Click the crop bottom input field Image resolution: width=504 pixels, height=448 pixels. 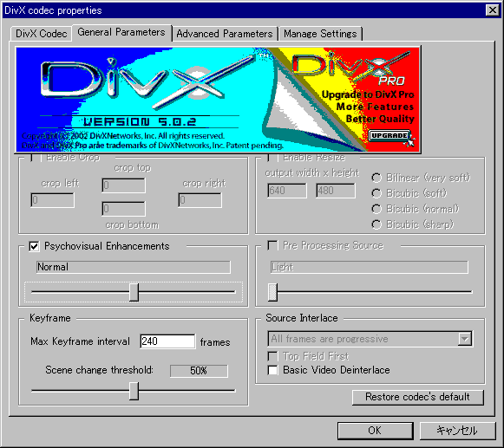pos(123,209)
